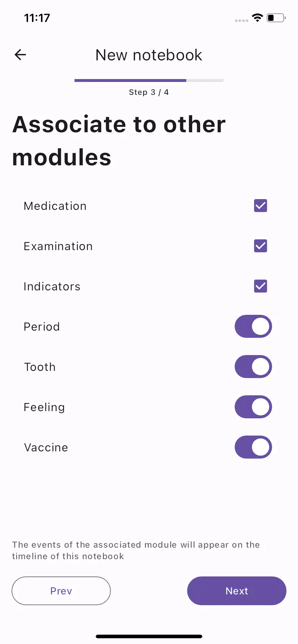Click the battery indicator icon
The width and height of the screenshot is (298, 644).
click(x=276, y=18)
